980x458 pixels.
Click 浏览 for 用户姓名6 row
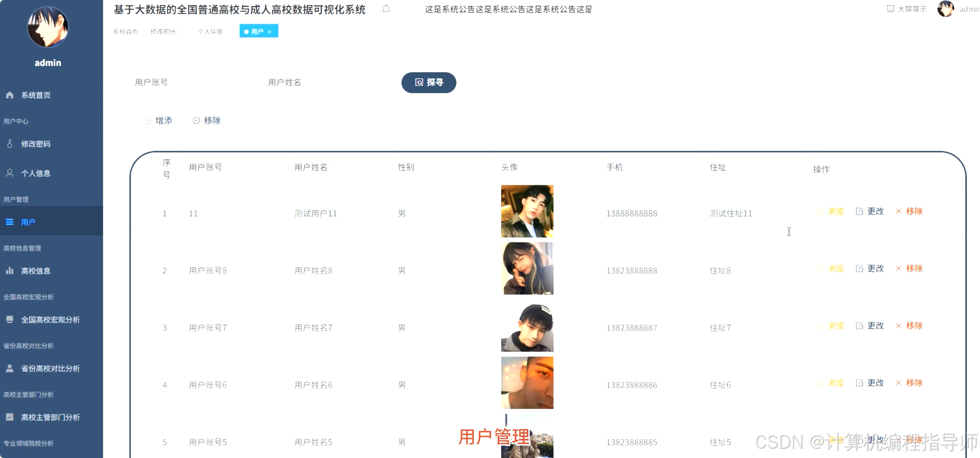click(830, 383)
